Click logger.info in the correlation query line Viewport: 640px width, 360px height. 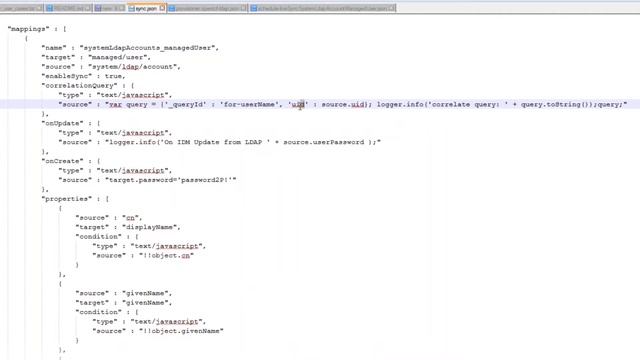coord(400,104)
